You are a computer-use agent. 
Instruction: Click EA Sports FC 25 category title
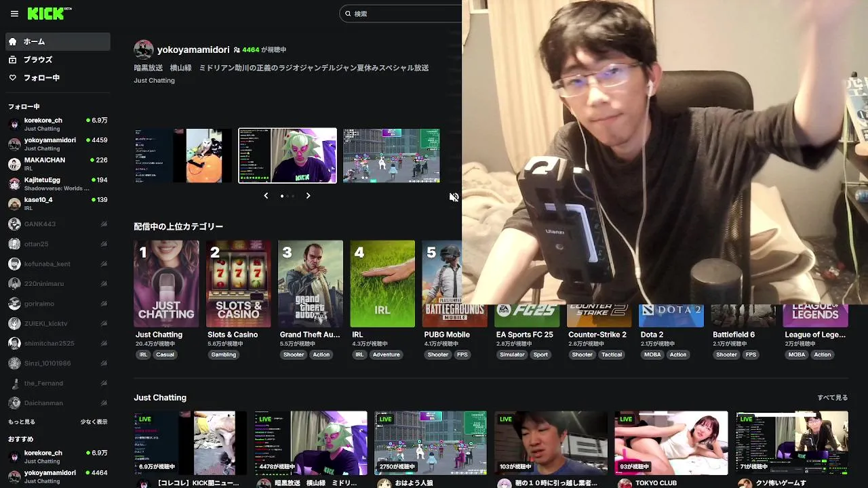524,335
